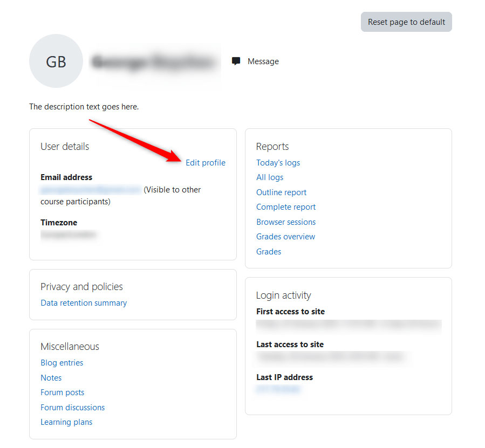
Task: View All logs for the user
Action: 269,177
